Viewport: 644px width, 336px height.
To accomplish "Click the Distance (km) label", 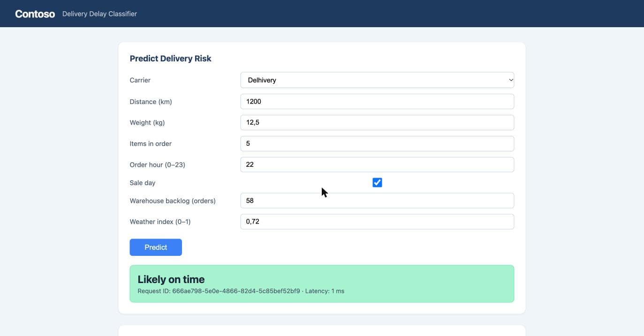I will [151, 102].
